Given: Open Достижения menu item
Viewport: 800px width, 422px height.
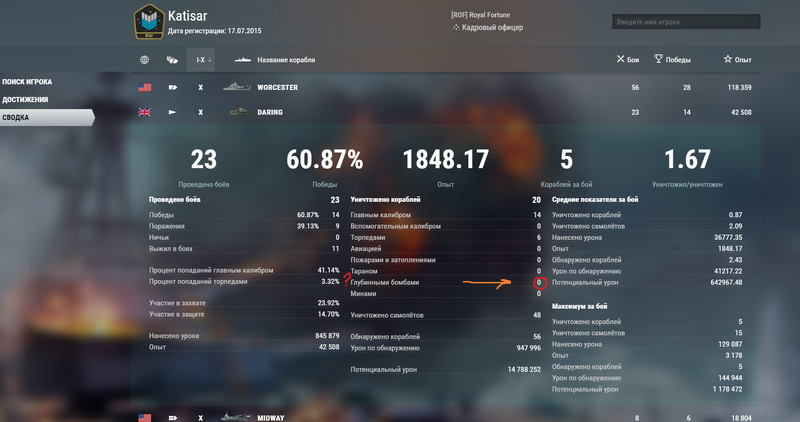Looking at the screenshot, I should (25, 100).
